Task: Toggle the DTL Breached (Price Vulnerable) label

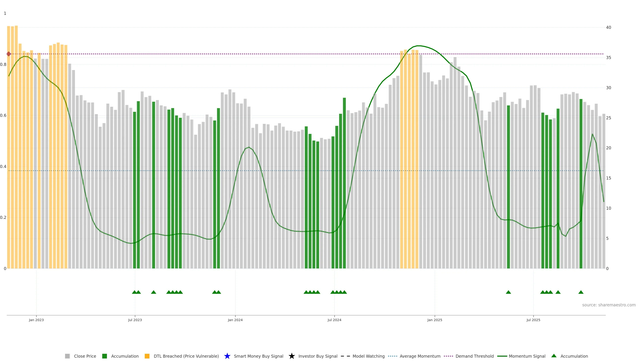Action: pyautogui.click(x=186, y=356)
